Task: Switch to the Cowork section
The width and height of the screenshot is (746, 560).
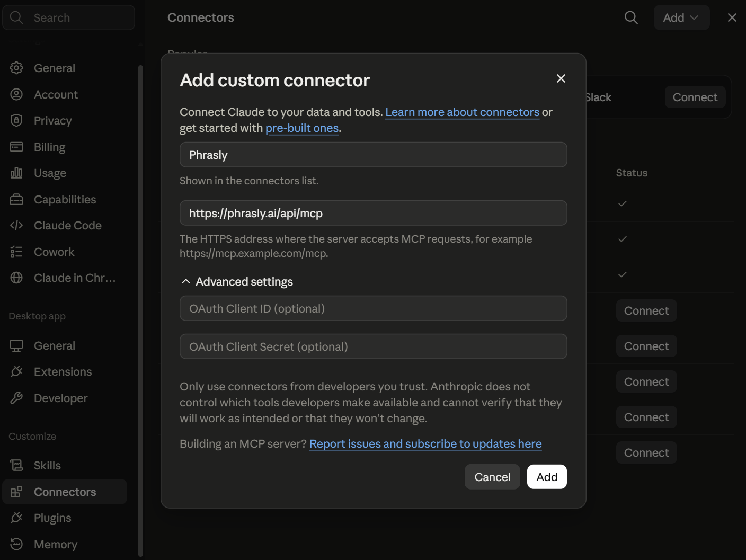Action: coord(65,252)
